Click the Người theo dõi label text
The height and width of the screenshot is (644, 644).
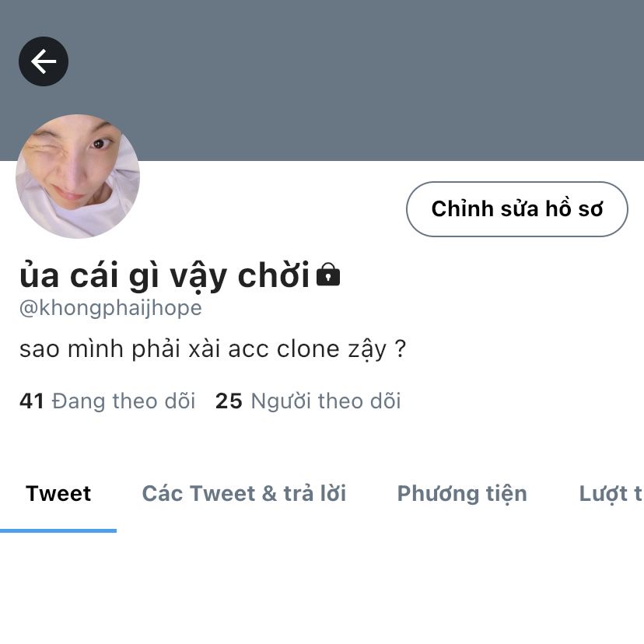[x=326, y=401]
